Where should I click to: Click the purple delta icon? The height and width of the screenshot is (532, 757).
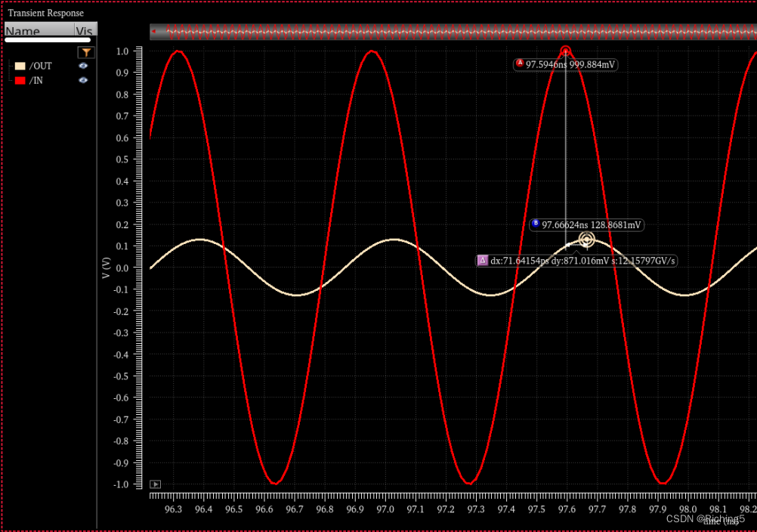(482, 261)
